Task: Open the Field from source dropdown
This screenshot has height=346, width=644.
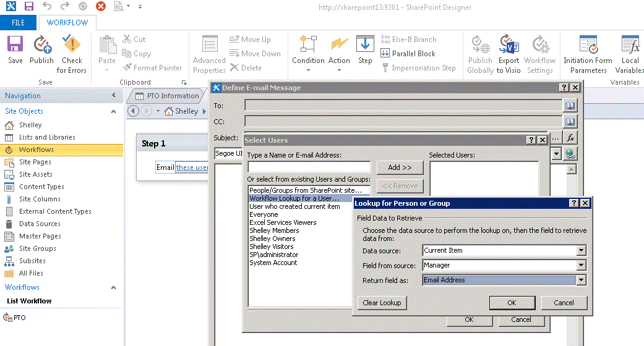Action: pyautogui.click(x=581, y=265)
